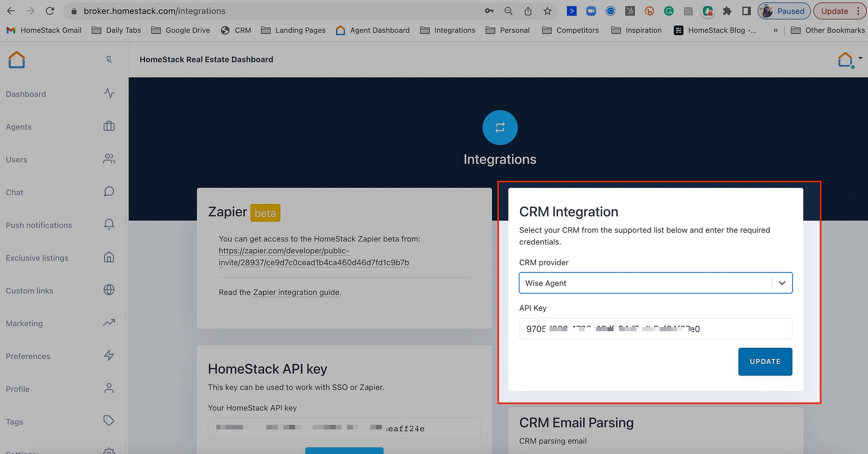The width and height of the screenshot is (868, 454).
Task: Open the Google Drive bookmark folder
Action: [181, 31]
